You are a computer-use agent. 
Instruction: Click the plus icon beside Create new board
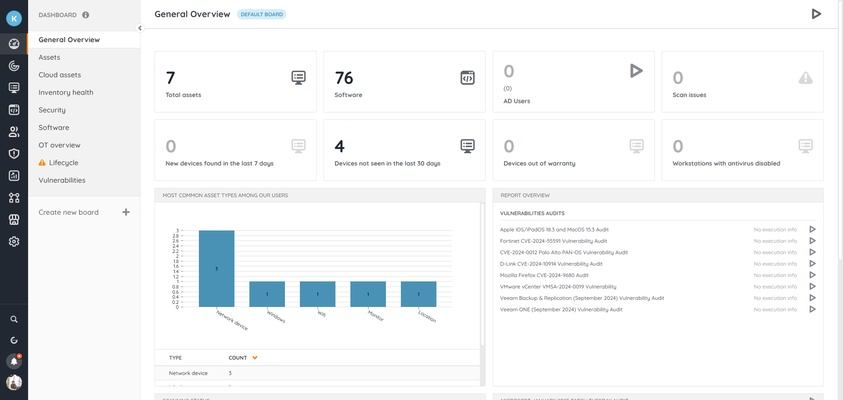click(x=126, y=212)
